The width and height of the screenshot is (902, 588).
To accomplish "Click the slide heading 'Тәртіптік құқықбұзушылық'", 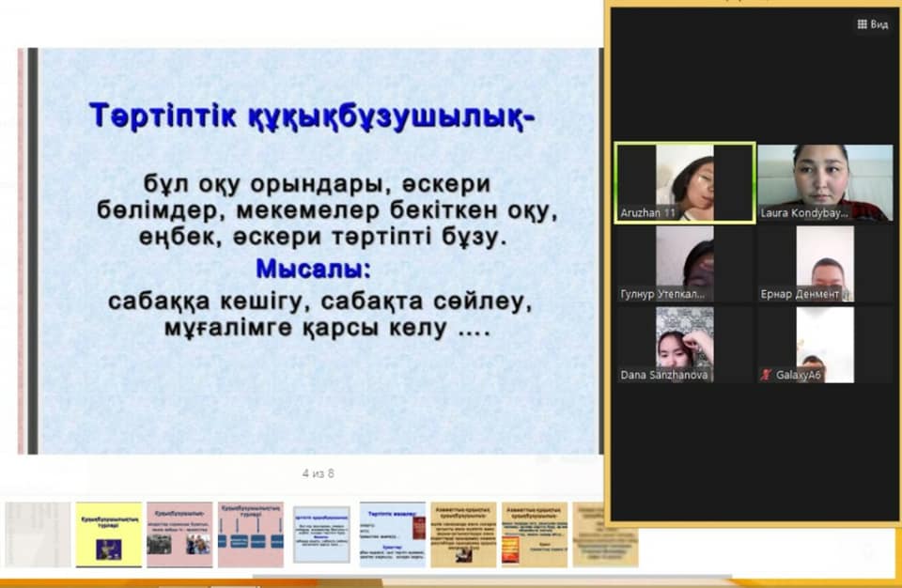I will tap(312, 116).
